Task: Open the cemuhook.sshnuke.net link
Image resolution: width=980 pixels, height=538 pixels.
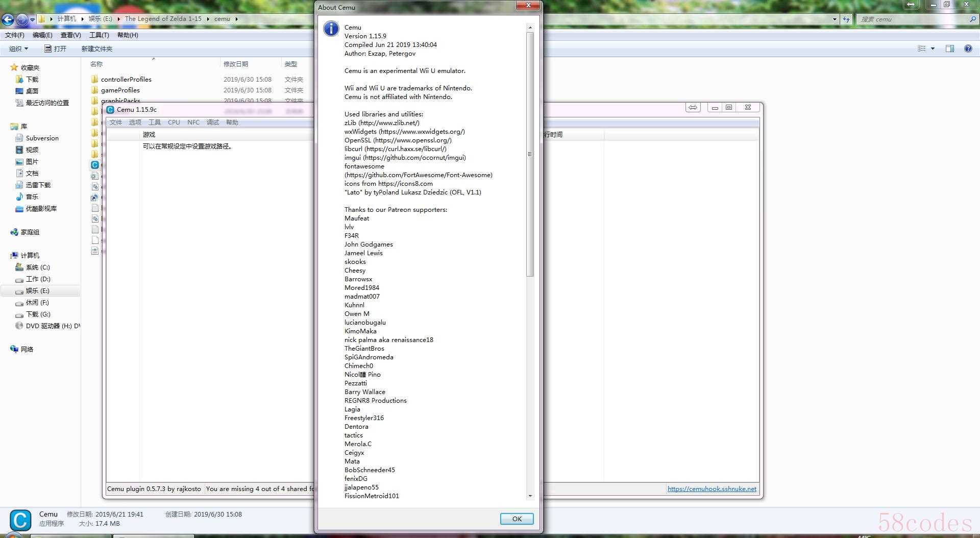Action: click(712, 488)
